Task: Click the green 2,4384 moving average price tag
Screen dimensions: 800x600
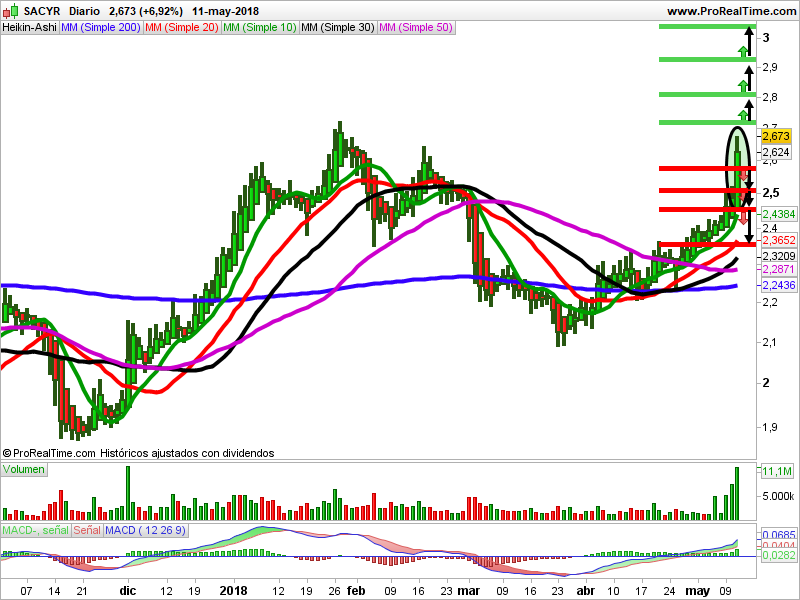Action: (778, 214)
